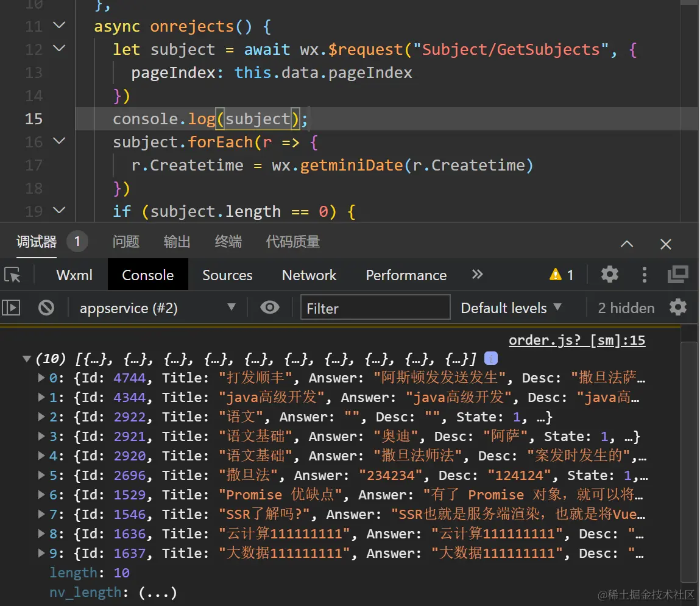The width and height of the screenshot is (700, 606).
Task: Close the debugger panel with X
Action: [666, 244]
